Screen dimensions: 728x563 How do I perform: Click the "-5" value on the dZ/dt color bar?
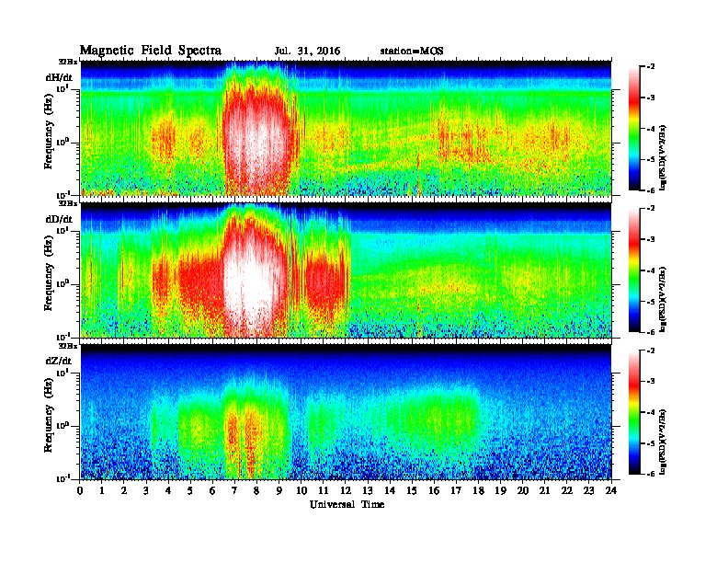(651, 443)
